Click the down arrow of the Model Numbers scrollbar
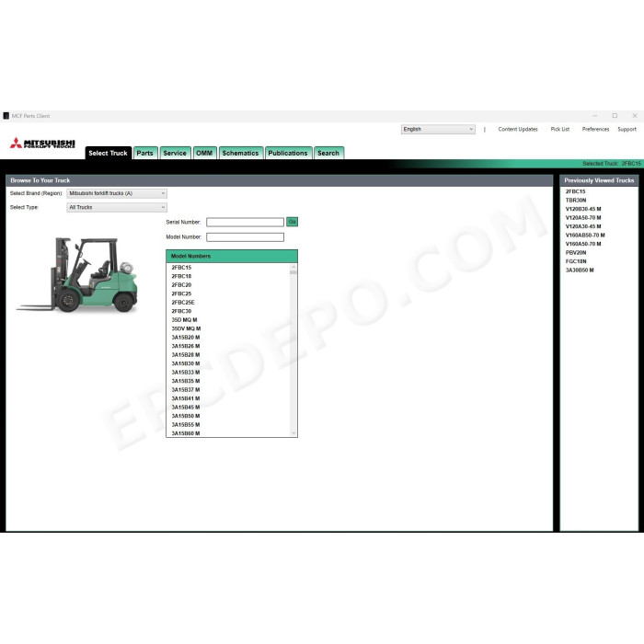 pyautogui.click(x=293, y=433)
